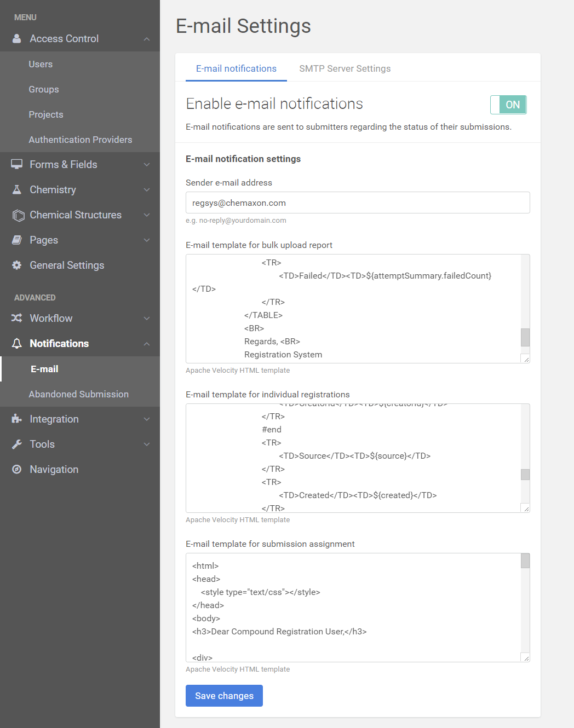Click the Access Control user icon

tap(17, 39)
